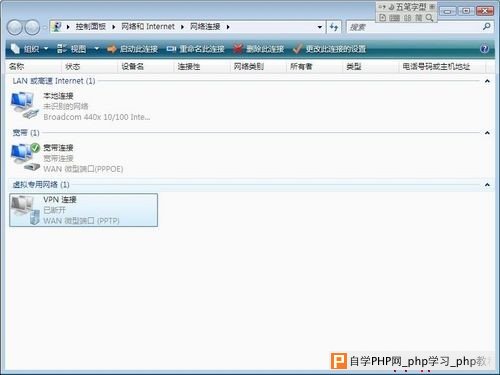This screenshot has height=375, width=500.
Task: Click the 已断开 status text
Action: tap(55, 210)
